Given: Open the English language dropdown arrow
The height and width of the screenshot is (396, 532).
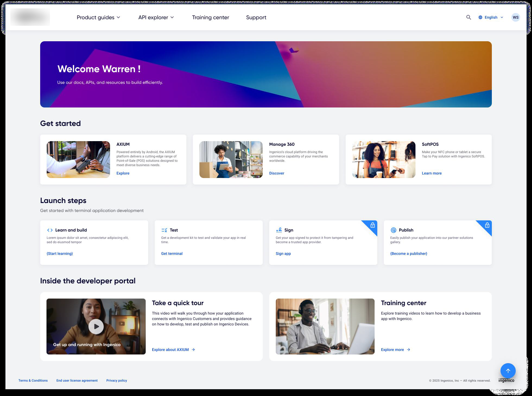Looking at the screenshot, I should click(x=502, y=17).
